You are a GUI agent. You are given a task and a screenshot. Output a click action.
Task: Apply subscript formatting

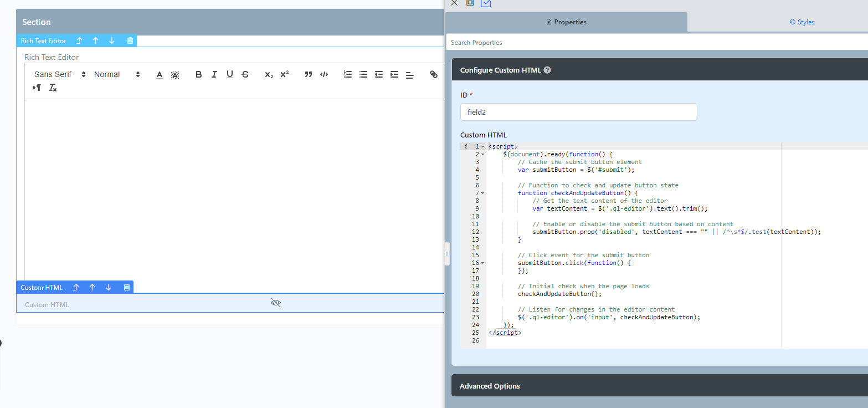tap(269, 74)
